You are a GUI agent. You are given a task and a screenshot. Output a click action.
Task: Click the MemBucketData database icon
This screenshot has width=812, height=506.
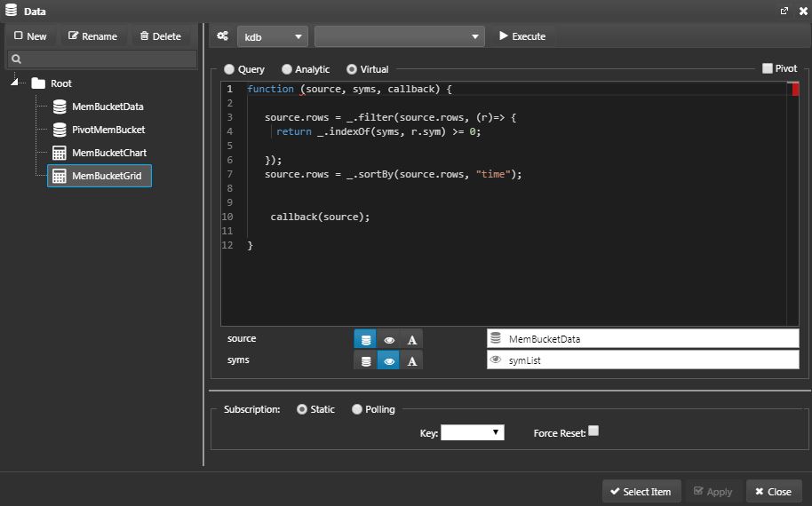point(60,107)
